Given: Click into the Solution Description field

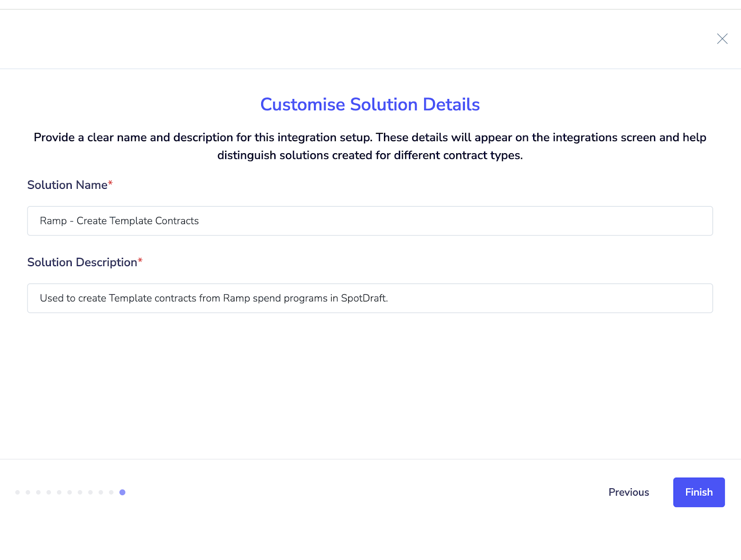Looking at the screenshot, I should point(370,298).
